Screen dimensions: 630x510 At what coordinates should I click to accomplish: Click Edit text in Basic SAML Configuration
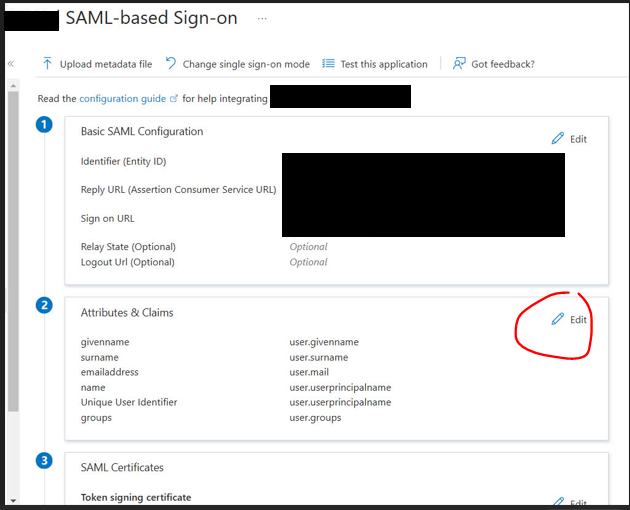[579, 139]
